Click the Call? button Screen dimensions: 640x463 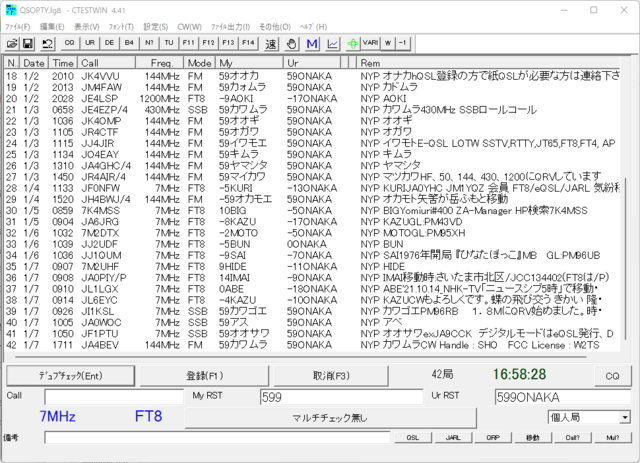(x=573, y=437)
